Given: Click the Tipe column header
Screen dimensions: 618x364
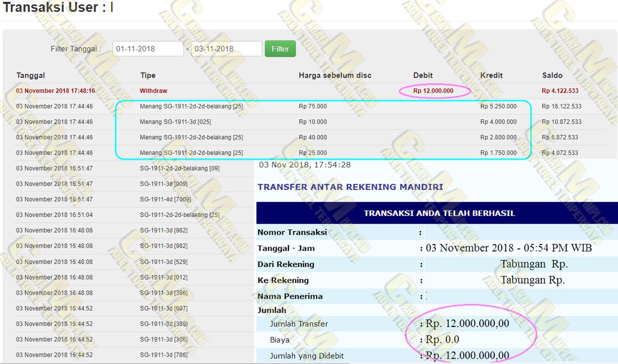Looking at the screenshot, I should click(148, 75).
